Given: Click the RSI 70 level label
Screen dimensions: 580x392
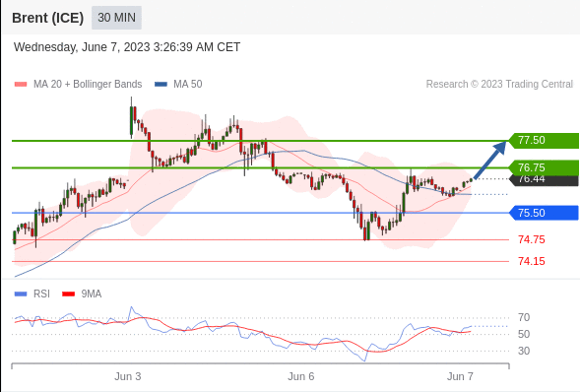Looking at the screenshot, I should coord(524,317).
